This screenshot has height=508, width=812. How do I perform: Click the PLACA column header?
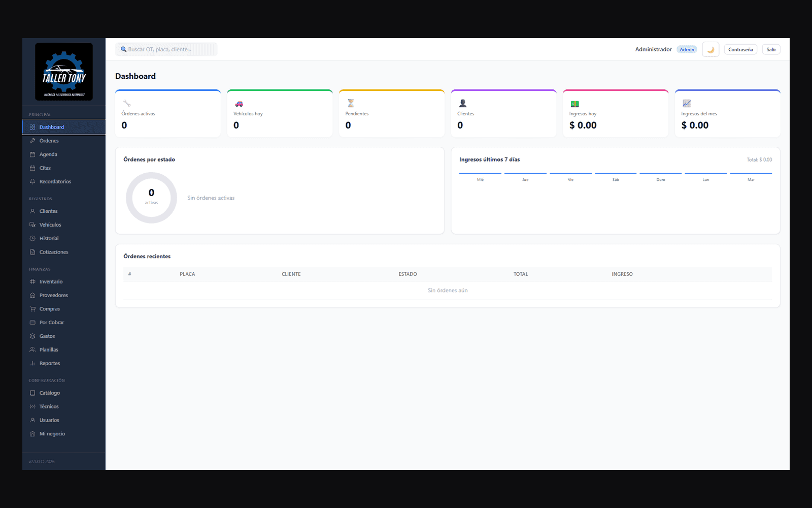tap(187, 274)
